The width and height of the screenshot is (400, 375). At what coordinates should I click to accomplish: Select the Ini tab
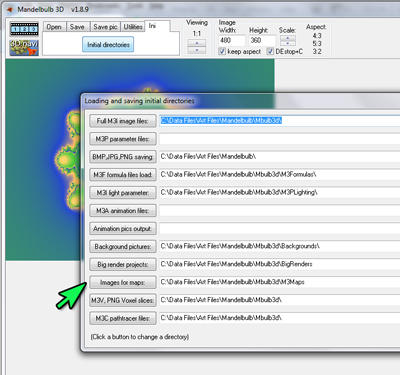point(157,26)
